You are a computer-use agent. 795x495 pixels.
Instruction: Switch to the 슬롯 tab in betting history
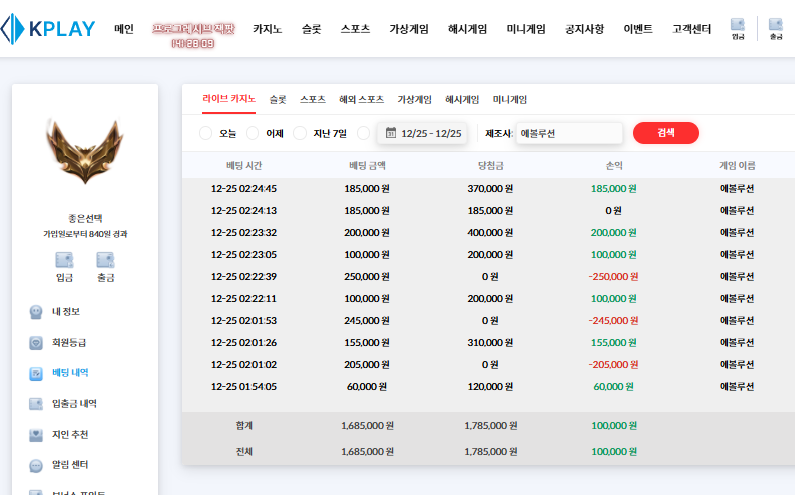point(278,100)
